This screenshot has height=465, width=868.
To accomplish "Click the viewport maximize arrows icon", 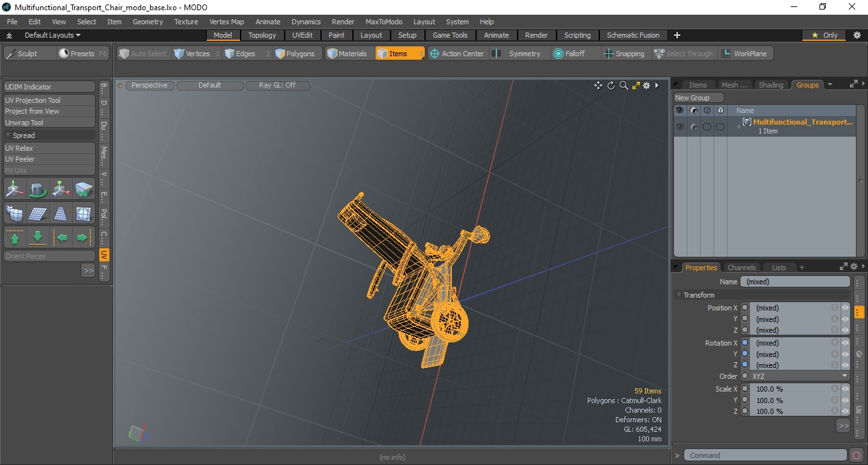I will coord(636,86).
